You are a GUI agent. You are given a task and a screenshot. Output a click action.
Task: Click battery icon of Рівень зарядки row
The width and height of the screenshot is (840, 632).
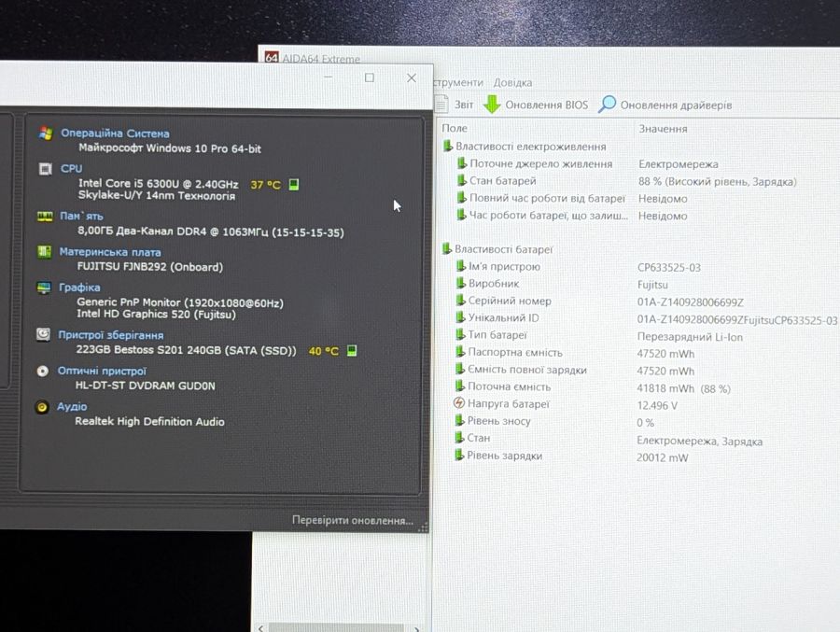[458, 456]
